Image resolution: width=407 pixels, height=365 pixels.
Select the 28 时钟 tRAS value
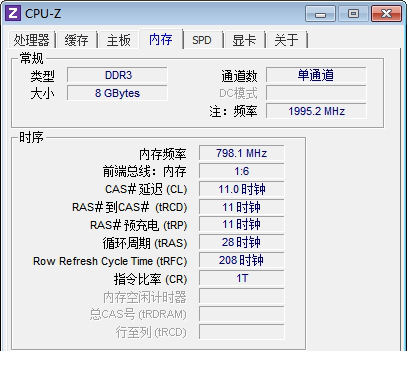coord(242,242)
